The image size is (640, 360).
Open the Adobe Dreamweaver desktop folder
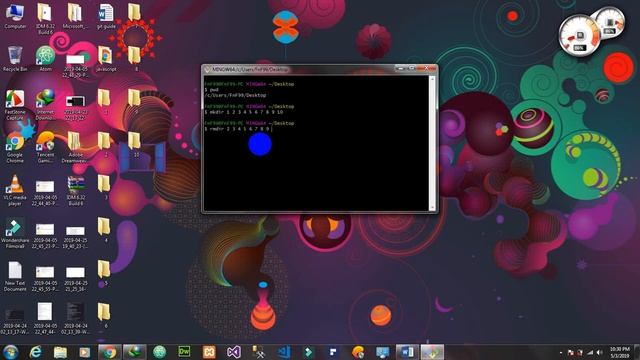[x=75, y=148]
